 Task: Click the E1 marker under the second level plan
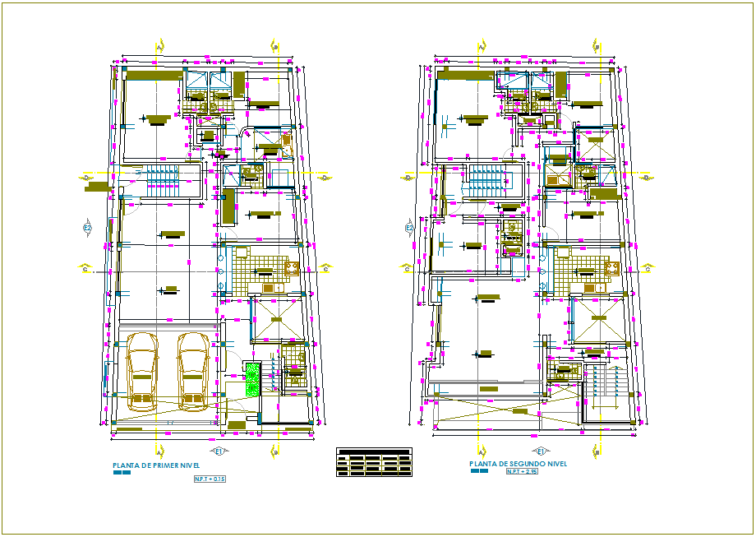pyautogui.click(x=539, y=450)
